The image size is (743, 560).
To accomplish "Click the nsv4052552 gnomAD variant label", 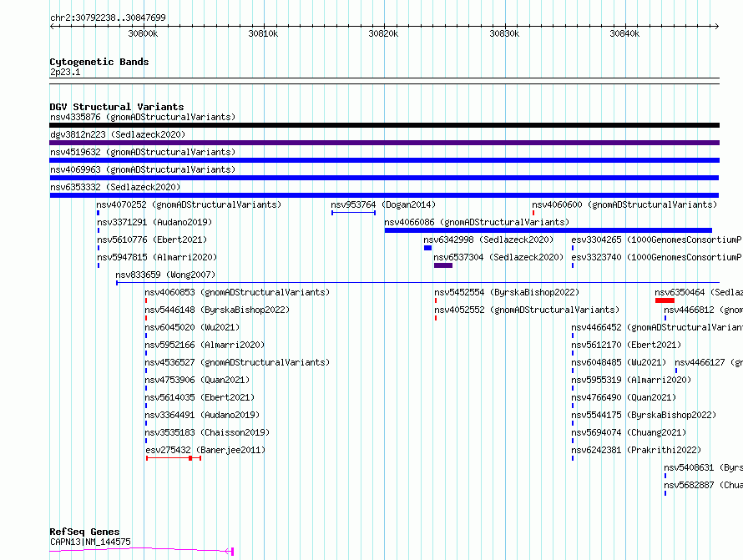I will [x=527, y=310].
